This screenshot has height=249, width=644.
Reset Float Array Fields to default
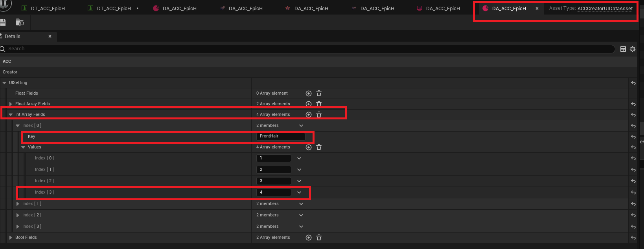[x=633, y=104]
